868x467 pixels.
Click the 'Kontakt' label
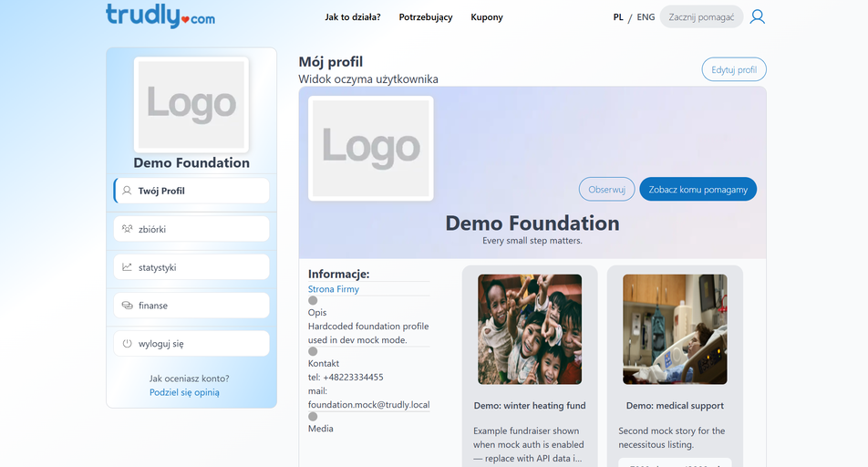tap(324, 363)
